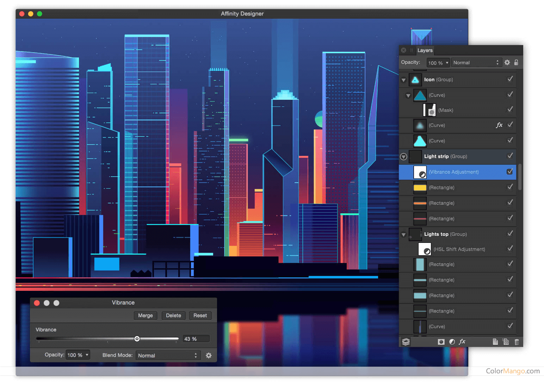The height and width of the screenshot is (392, 544).
Task: Click Merge in the Vibrance dialog
Action: [145, 316]
